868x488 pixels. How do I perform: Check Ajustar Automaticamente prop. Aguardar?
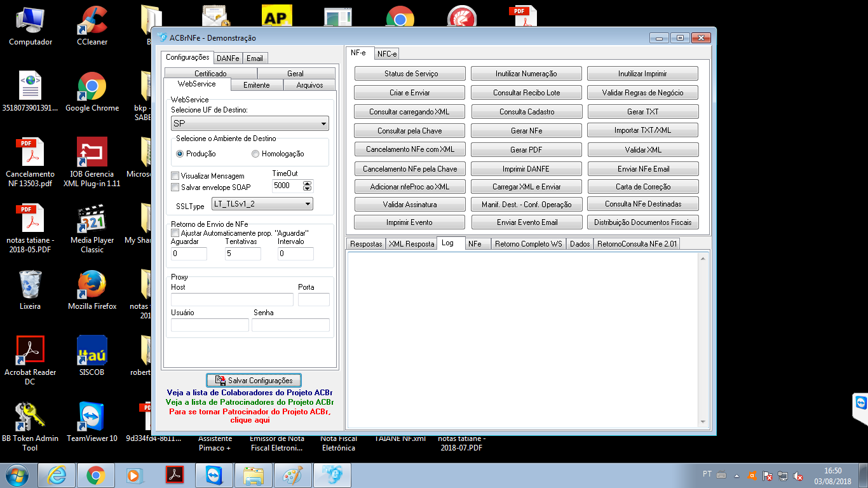coord(175,233)
